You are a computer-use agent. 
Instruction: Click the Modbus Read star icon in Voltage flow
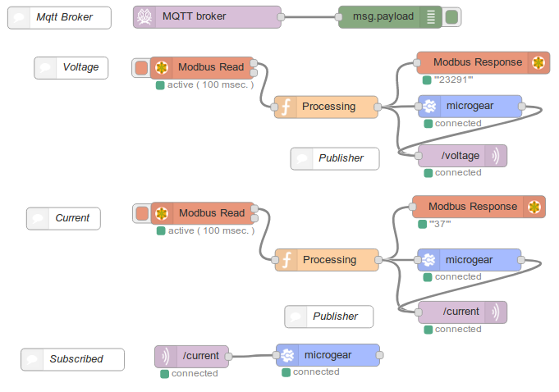pyautogui.click(x=162, y=67)
